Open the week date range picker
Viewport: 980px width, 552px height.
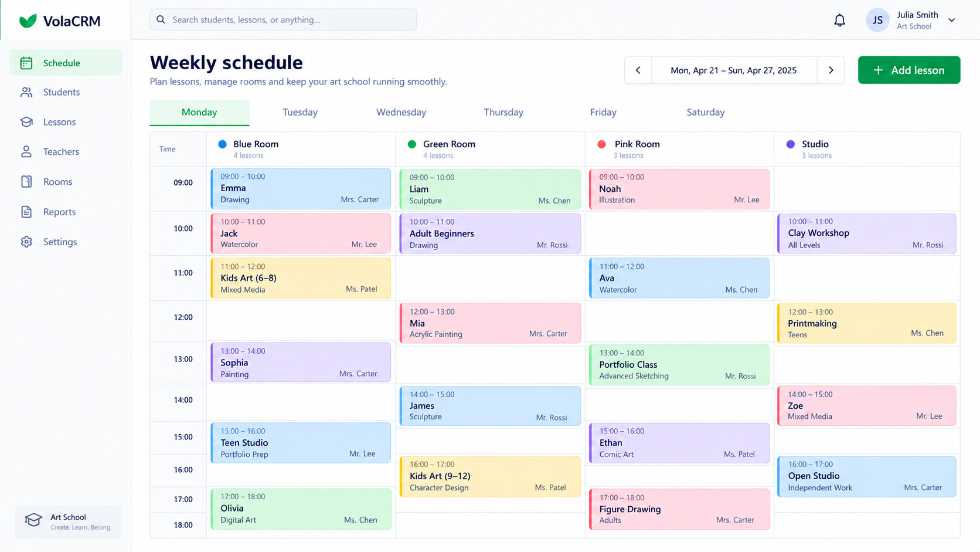(734, 70)
